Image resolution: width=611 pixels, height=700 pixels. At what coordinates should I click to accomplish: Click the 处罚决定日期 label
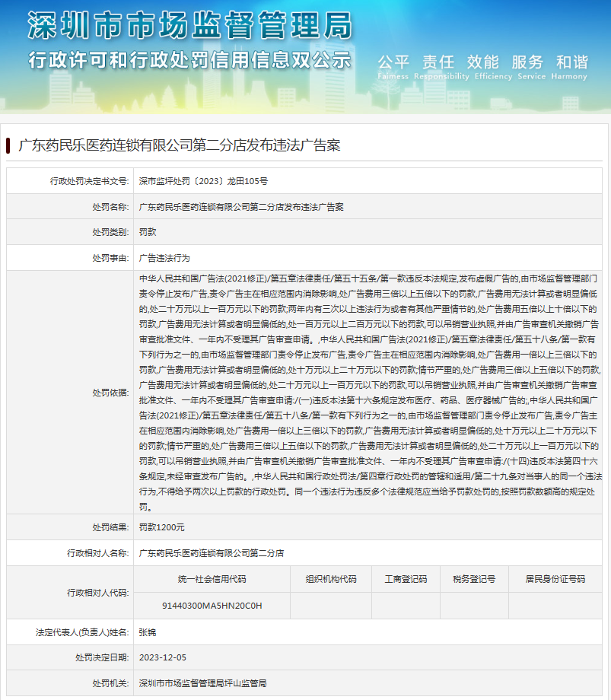102,657
